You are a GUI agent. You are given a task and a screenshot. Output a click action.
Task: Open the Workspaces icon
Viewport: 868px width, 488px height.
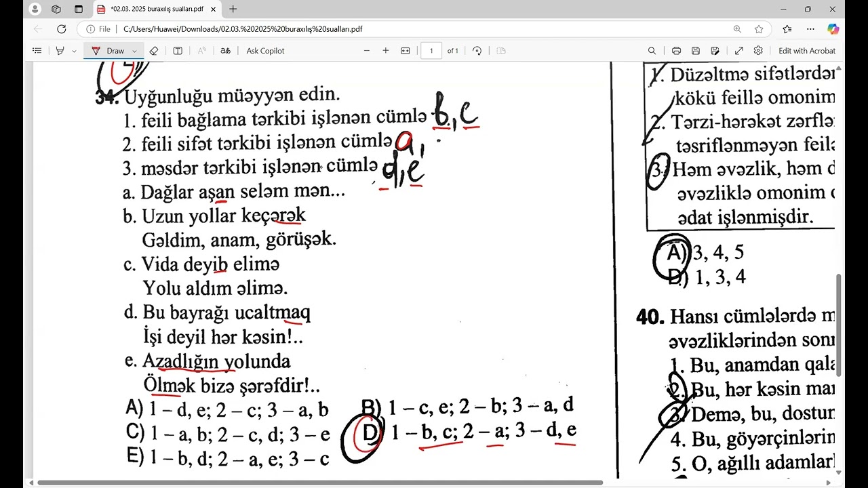tap(56, 9)
